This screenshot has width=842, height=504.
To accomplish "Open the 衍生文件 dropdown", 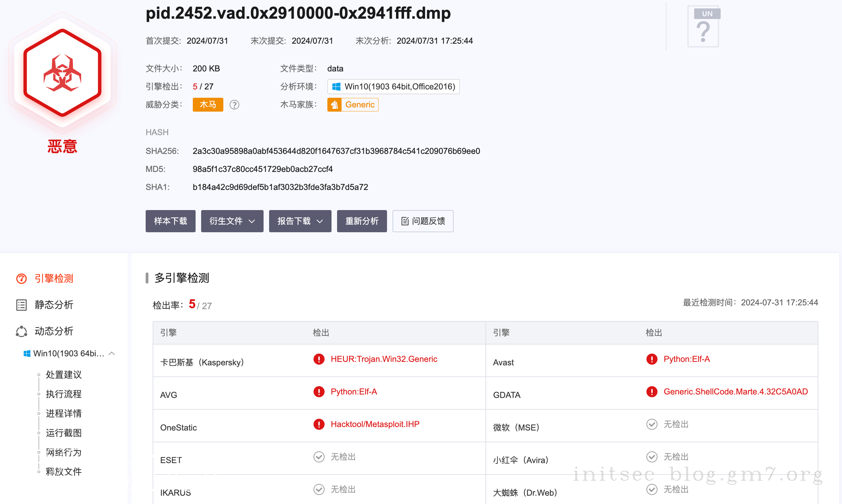I will [232, 221].
